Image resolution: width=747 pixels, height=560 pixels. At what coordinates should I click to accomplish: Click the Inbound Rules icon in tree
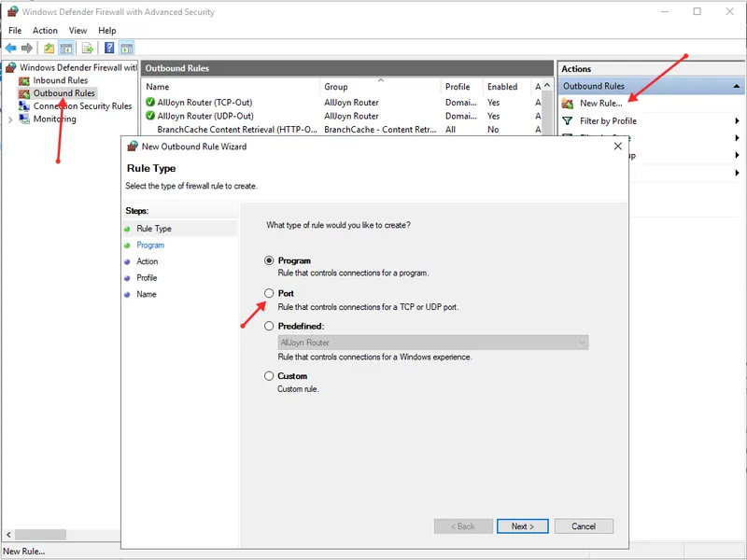coord(23,80)
